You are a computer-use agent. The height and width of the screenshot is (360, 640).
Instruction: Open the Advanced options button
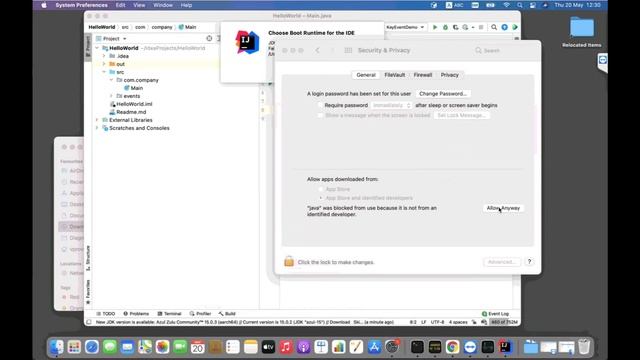(x=502, y=262)
